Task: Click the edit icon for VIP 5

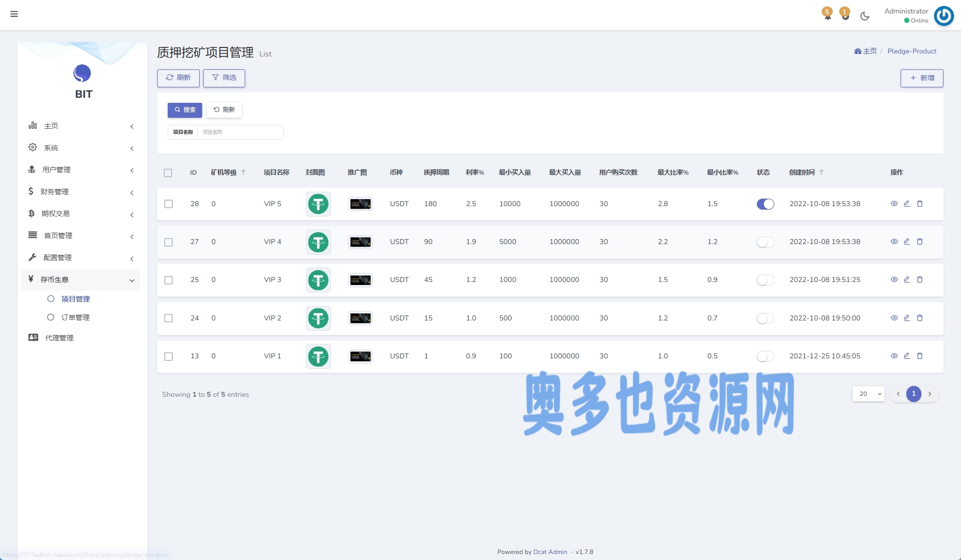Action: (x=907, y=204)
